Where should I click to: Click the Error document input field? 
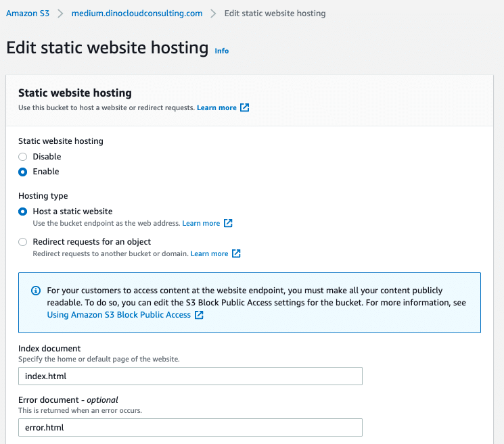click(x=190, y=428)
